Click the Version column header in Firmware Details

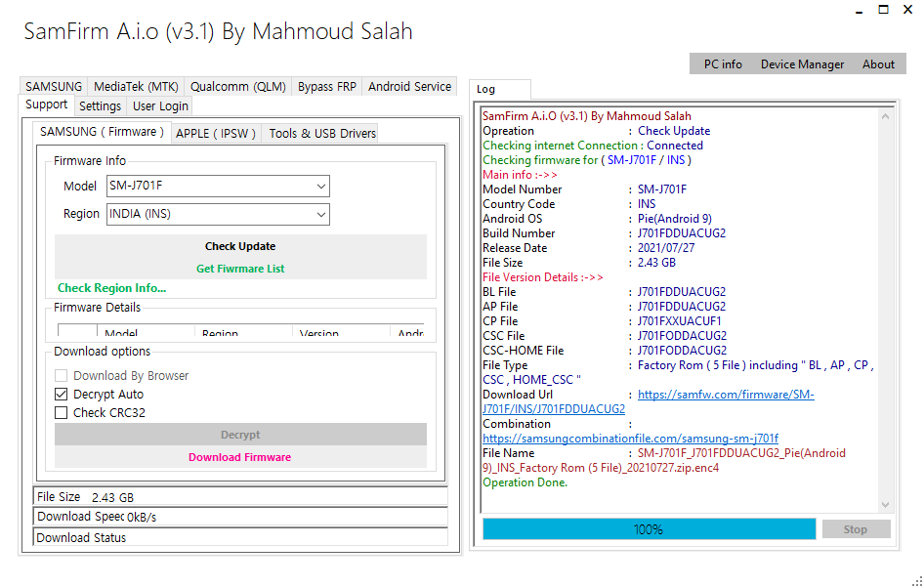click(x=341, y=332)
